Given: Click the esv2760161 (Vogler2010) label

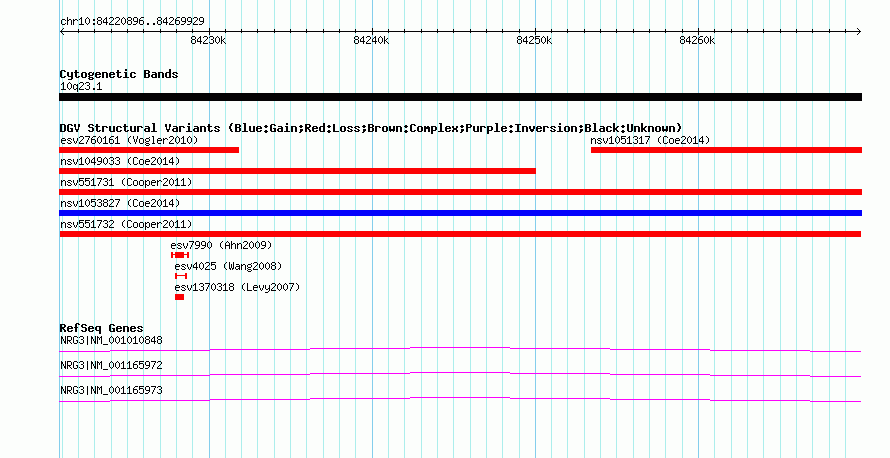Looking at the screenshot, I should coord(129,140).
